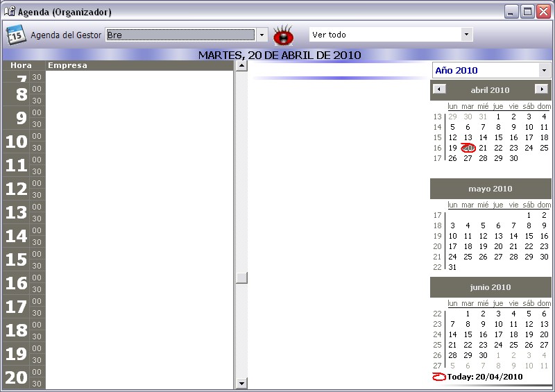Viewport: 555px width, 392px height.
Task: Select May 31 in calendar
Action: 452,267
